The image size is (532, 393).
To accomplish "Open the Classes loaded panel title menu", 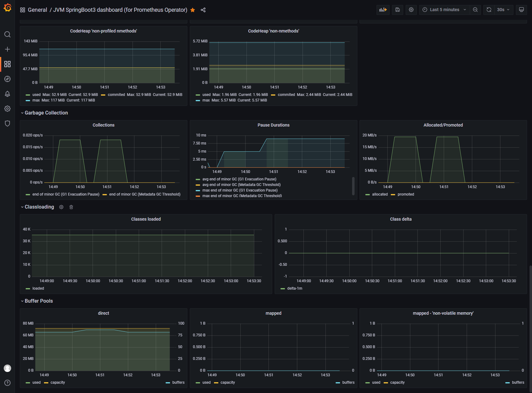I will 146,219.
